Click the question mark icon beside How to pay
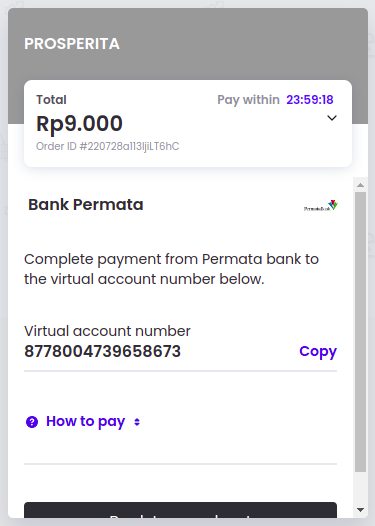The width and height of the screenshot is (375, 526). point(32,422)
